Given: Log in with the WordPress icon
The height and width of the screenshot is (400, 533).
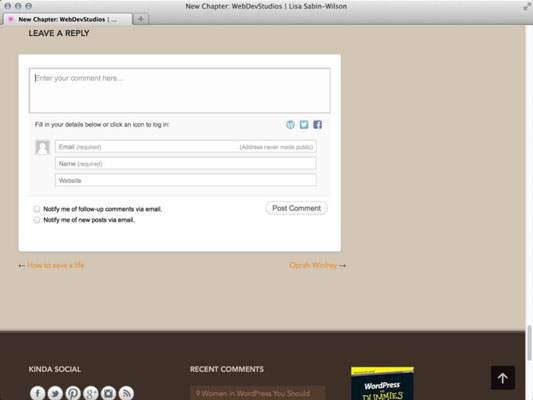Looking at the screenshot, I should pyautogui.click(x=290, y=125).
